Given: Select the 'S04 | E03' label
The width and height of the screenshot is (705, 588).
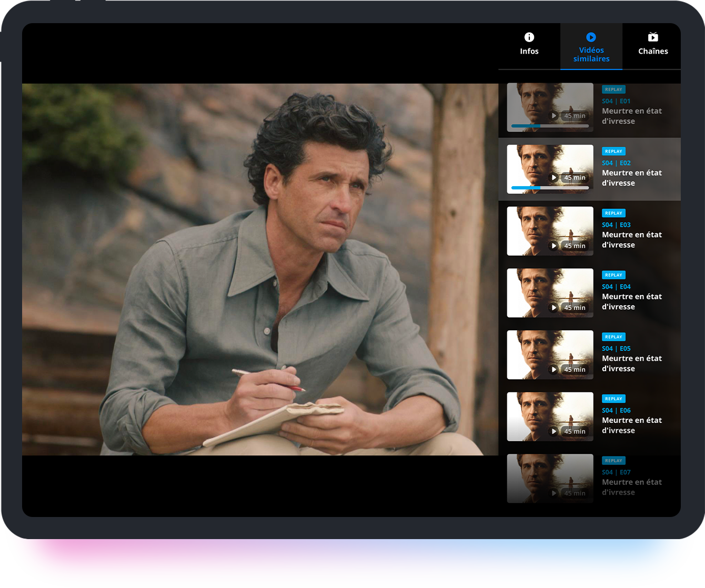Looking at the screenshot, I should tap(616, 225).
